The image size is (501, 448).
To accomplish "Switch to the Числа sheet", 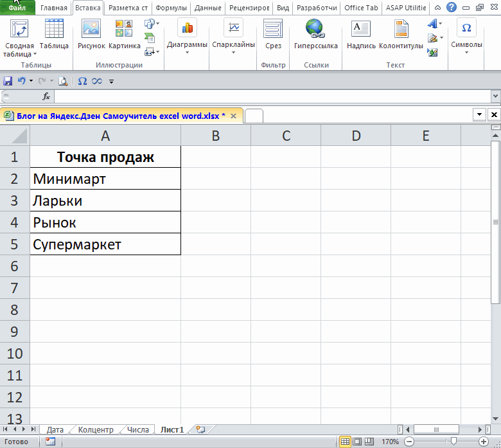I will [138, 430].
